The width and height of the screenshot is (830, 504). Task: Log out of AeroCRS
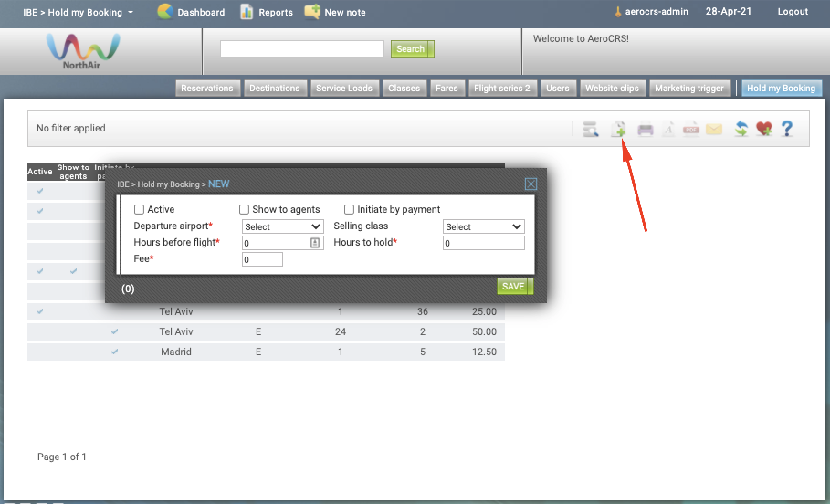pos(793,12)
